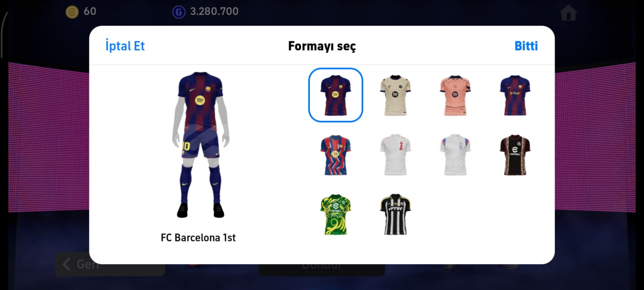The height and width of the screenshot is (290, 644).
Task: Tap the 3.280.700 GP balance
Action: pyautogui.click(x=214, y=11)
